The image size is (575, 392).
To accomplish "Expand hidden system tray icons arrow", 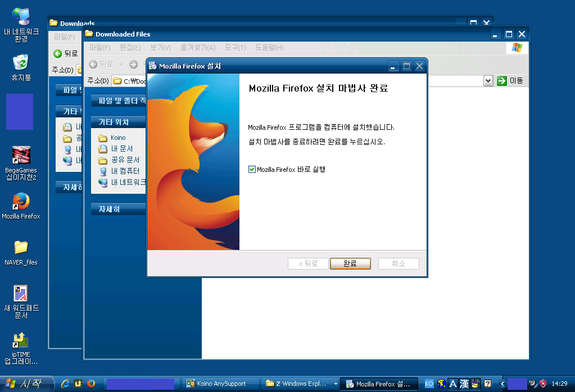I will click(502, 384).
